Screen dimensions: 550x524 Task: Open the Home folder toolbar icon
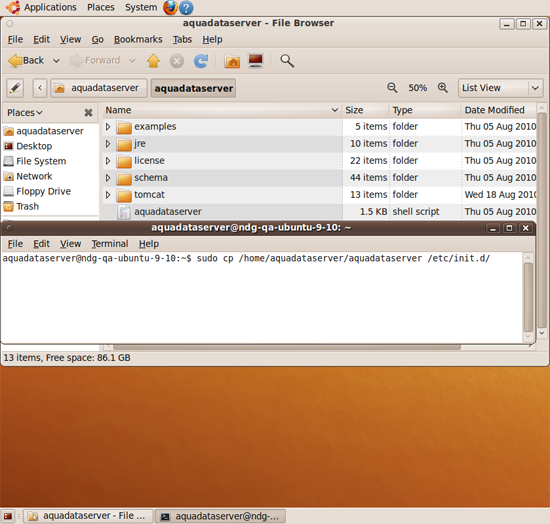click(232, 61)
